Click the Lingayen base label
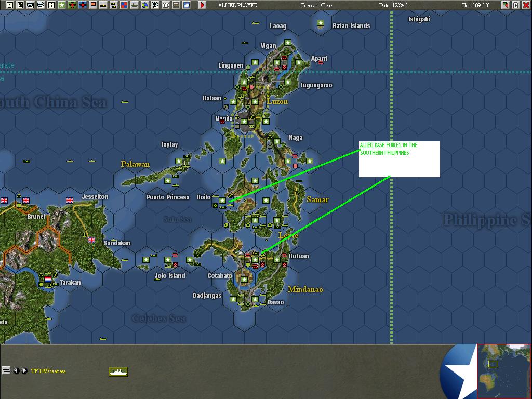The height and width of the screenshot is (399, 532). pos(231,65)
